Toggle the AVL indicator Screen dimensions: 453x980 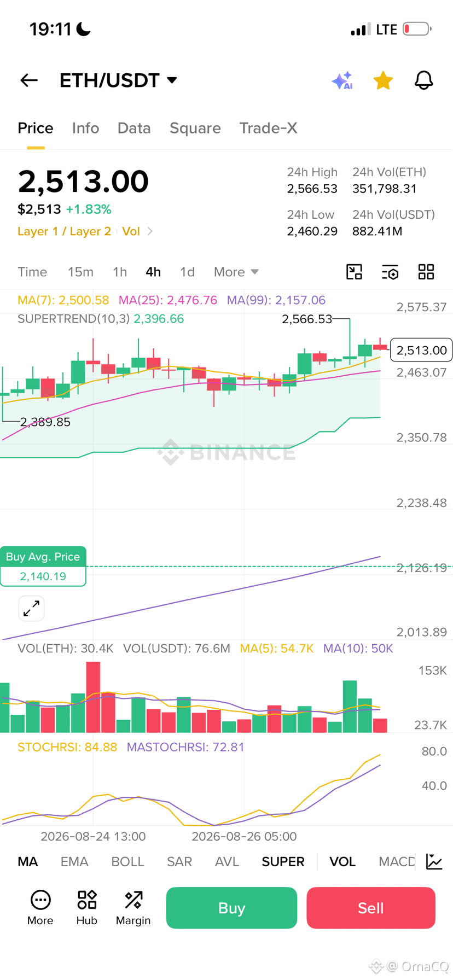click(x=227, y=862)
